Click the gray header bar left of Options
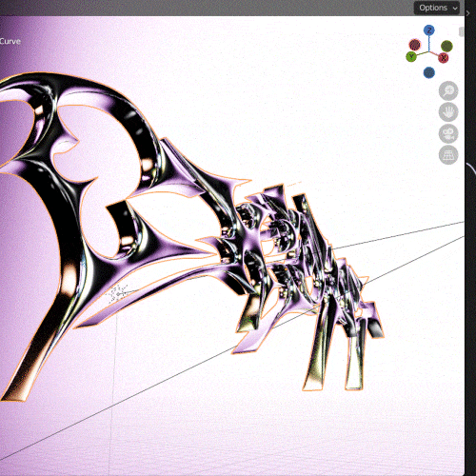This screenshot has height=476, width=476. [207, 8]
